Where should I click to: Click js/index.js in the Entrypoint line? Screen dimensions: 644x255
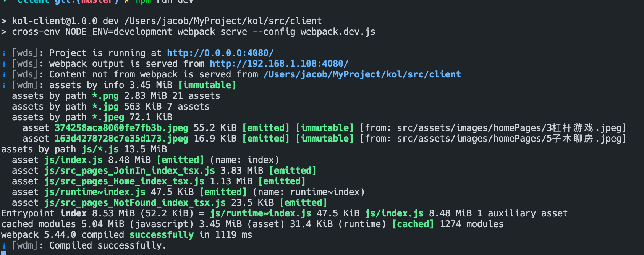click(x=394, y=213)
